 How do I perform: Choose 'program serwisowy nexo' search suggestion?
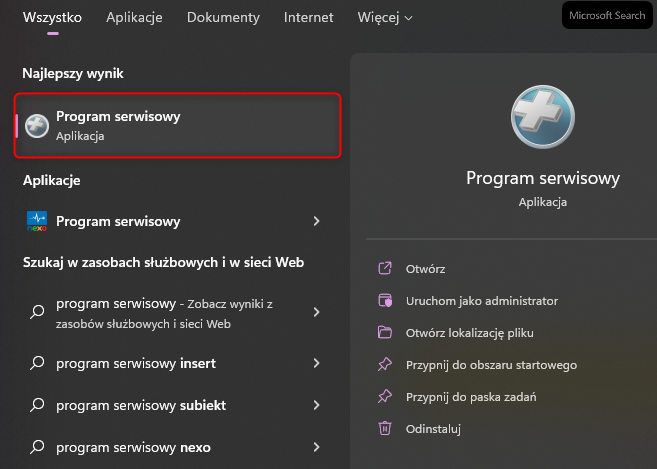point(133,447)
